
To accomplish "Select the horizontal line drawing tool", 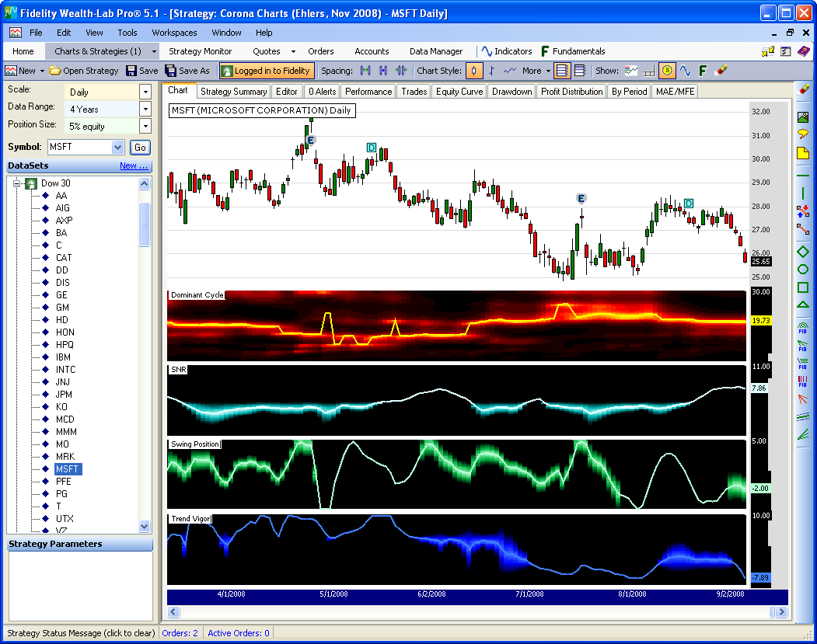I will tap(803, 176).
